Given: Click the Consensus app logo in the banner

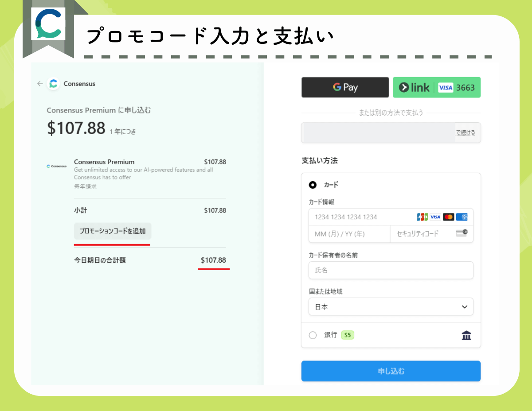Looking at the screenshot, I should point(48,23).
